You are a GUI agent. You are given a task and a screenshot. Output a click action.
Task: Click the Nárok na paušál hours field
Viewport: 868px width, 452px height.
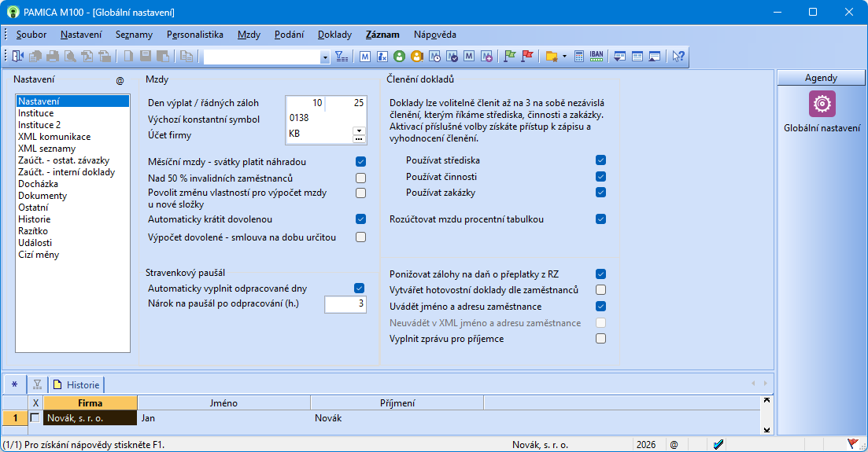(345, 304)
